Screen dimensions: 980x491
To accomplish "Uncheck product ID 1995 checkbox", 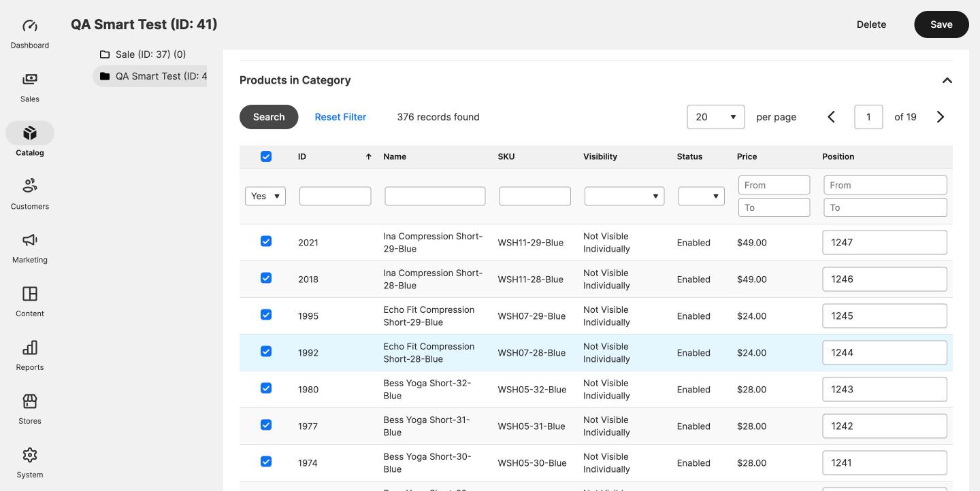I will pyautogui.click(x=266, y=315).
